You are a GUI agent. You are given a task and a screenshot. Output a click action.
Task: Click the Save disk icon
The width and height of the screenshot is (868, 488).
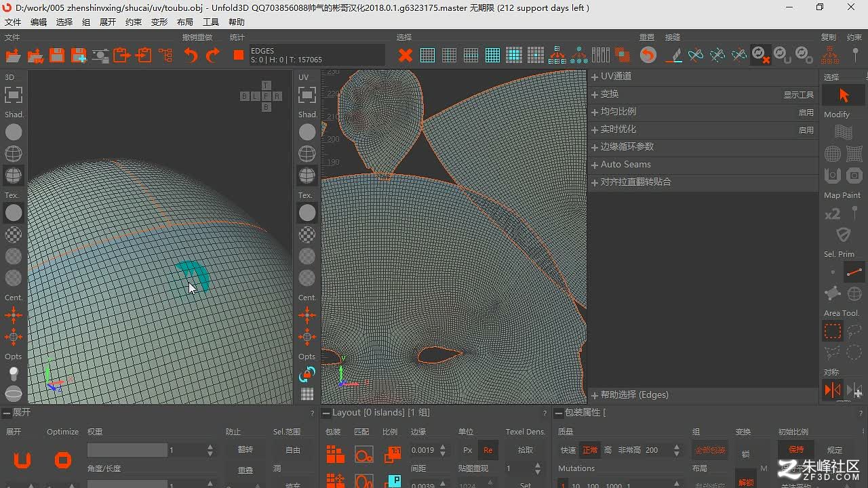(x=57, y=56)
